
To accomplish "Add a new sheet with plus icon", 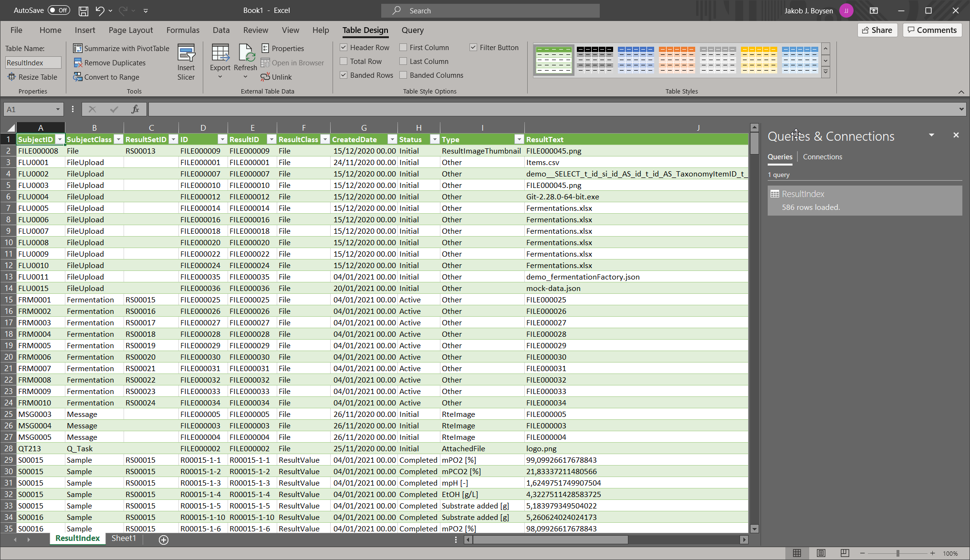I will 164,539.
